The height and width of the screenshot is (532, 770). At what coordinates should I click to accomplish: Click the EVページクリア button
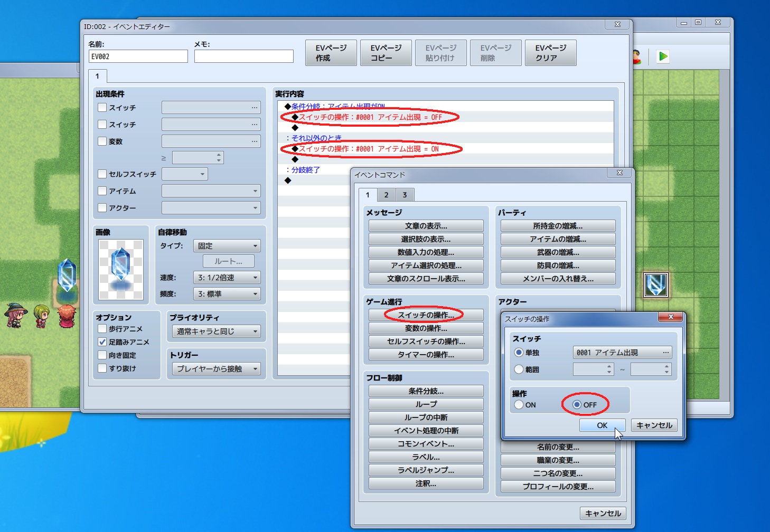tap(551, 53)
